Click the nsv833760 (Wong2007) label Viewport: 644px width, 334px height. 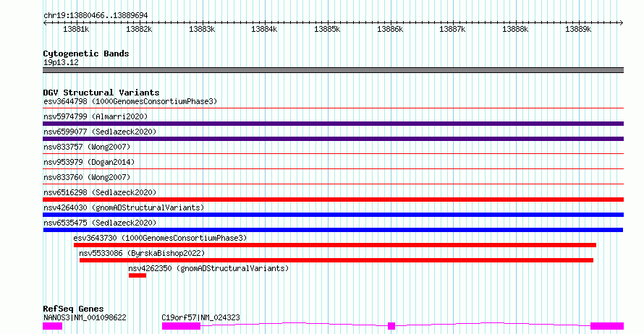pyautogui.click(x=87, y=177)
